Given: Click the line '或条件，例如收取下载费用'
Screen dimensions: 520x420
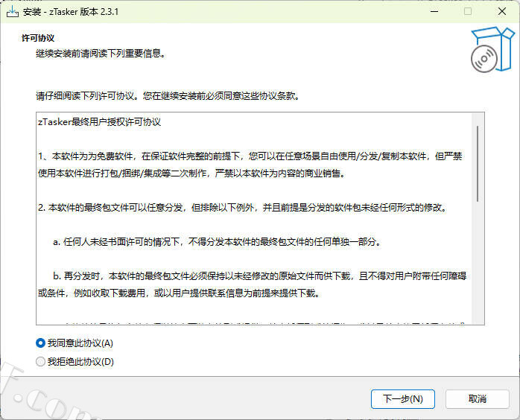Looking at the screenshot, I should pyautogui.click(x=179, y=293).
